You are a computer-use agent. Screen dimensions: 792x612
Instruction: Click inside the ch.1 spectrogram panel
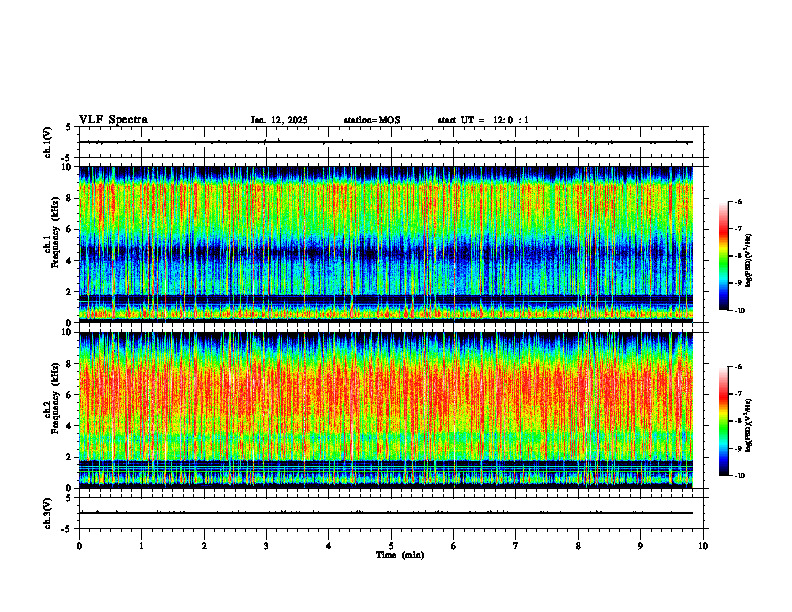(x=386, y=244)
